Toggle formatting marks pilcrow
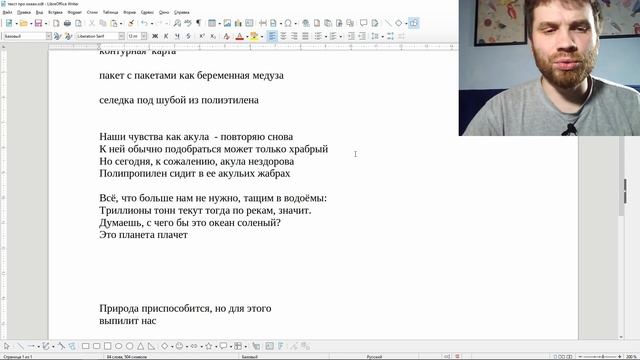The width and height of the screenshot is (640, 360). pyautogui.click(x=199, y=23)
